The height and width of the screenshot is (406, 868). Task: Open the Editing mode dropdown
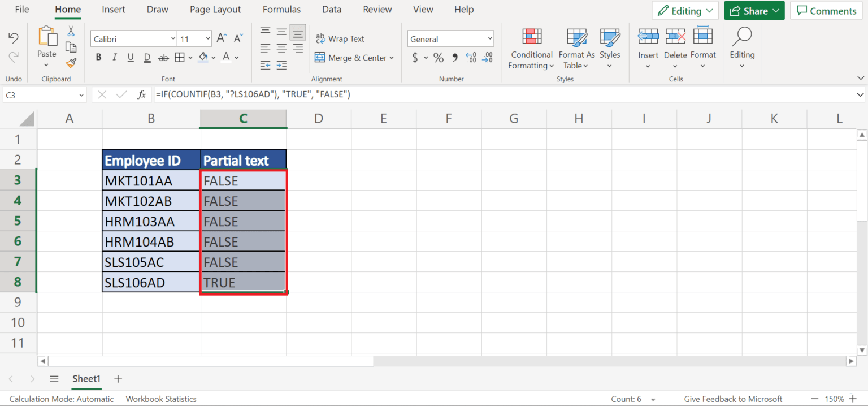[685, 11]
